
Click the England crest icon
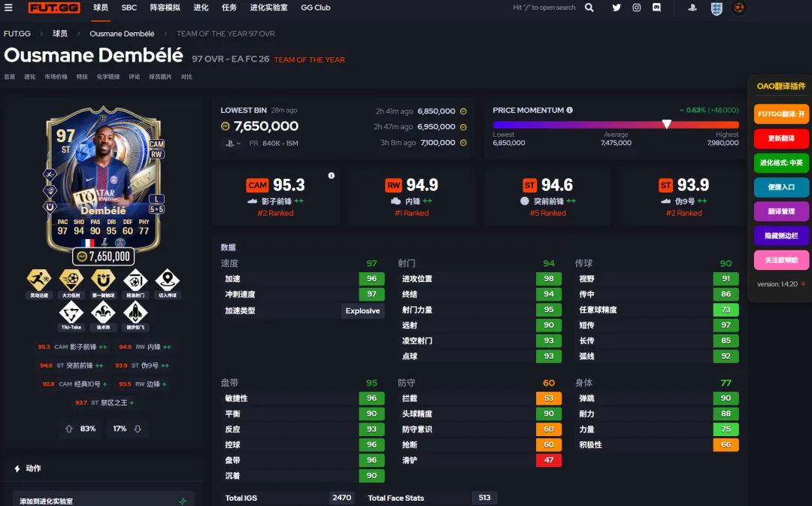tap(717, 8)
